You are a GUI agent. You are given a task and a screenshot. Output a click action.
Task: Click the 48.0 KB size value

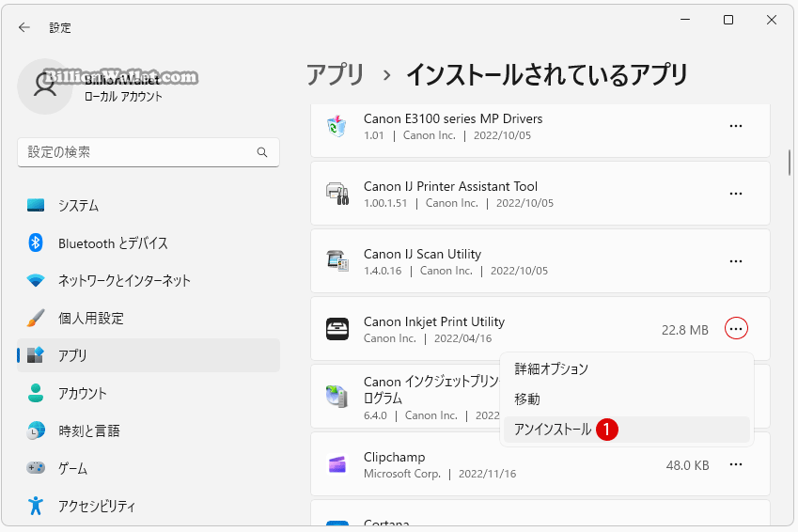coord(688,465)
